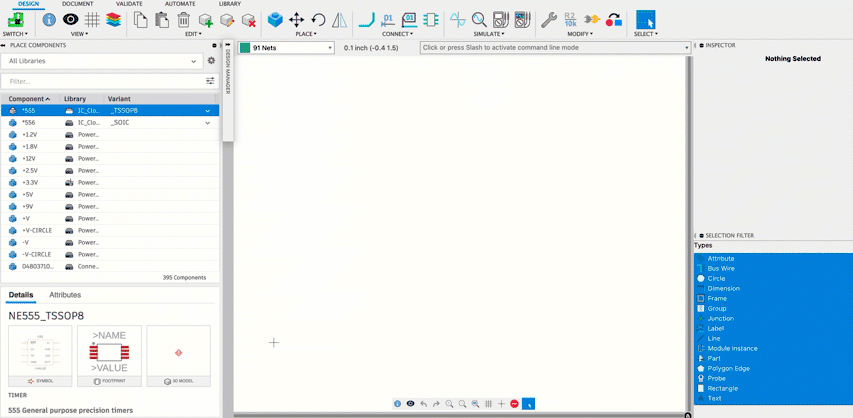Open the CONNECT dropdown menu

click(397, 34)
